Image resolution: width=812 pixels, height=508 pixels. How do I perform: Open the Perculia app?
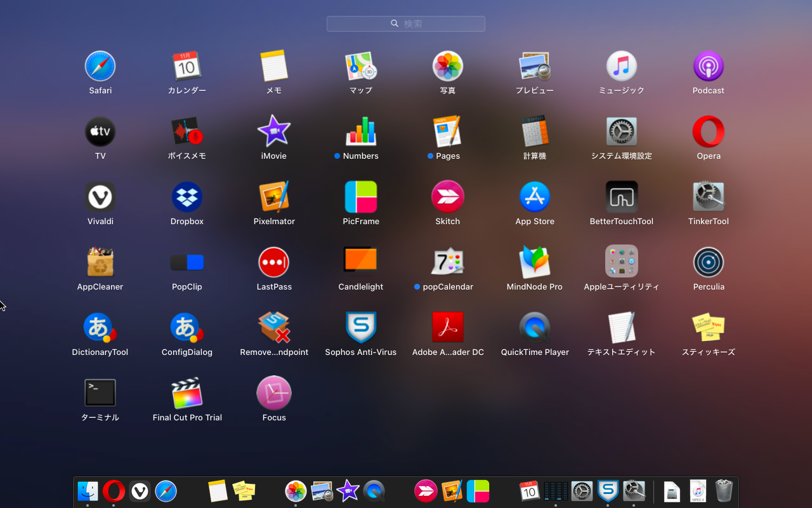[709, 262]
